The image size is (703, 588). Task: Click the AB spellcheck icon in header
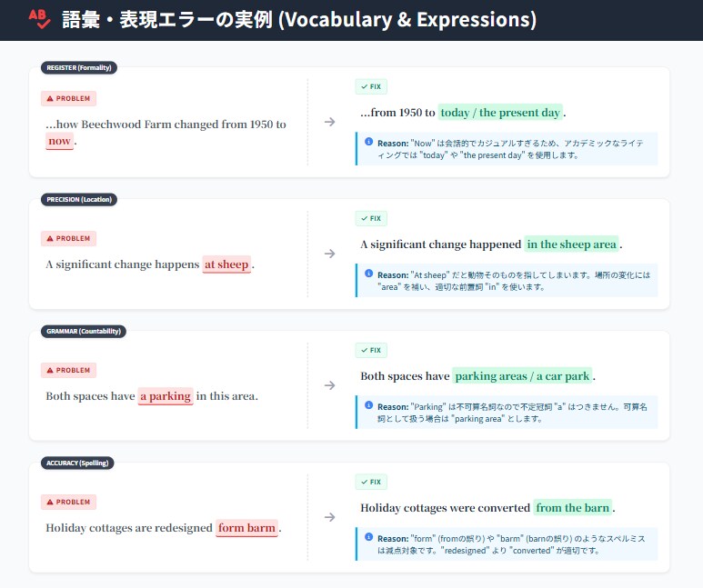[x=39, y=19]
